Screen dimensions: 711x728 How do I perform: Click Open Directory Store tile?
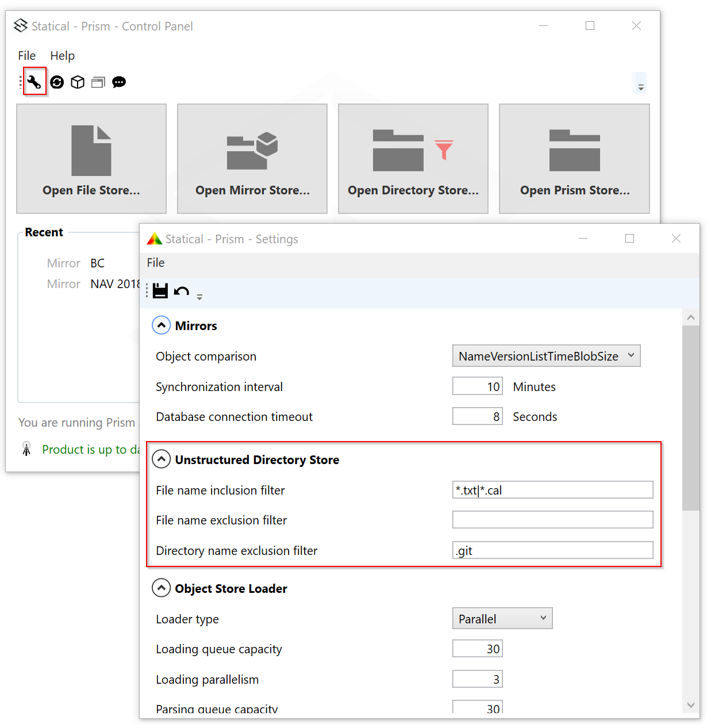click(413, 159)
